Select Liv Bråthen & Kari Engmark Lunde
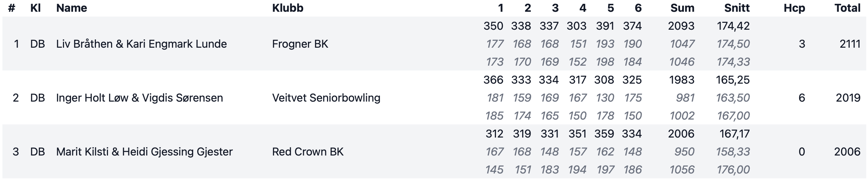Image resolution: width=868 pixels, height=179 pixels. coord(142,44)
